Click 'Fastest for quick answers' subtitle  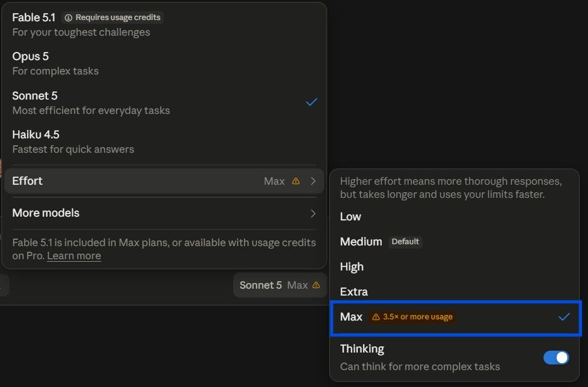click(x=73, y=150)
